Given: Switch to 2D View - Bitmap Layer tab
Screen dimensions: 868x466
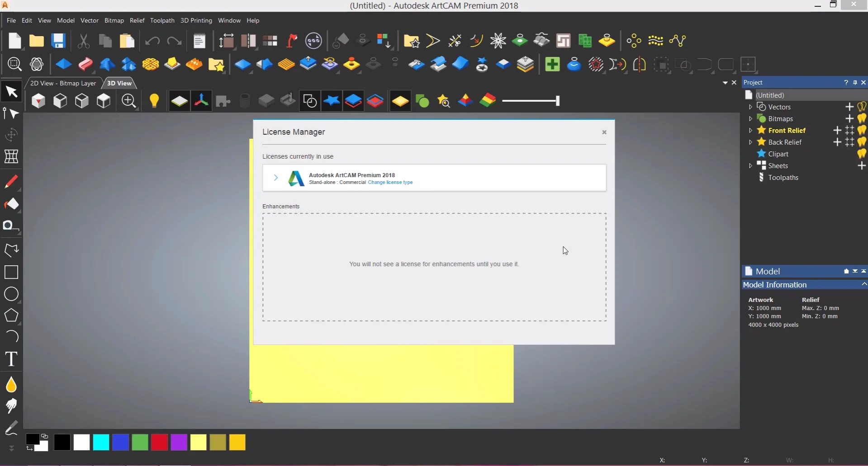Looking at the screenshot, I should 63,83.
